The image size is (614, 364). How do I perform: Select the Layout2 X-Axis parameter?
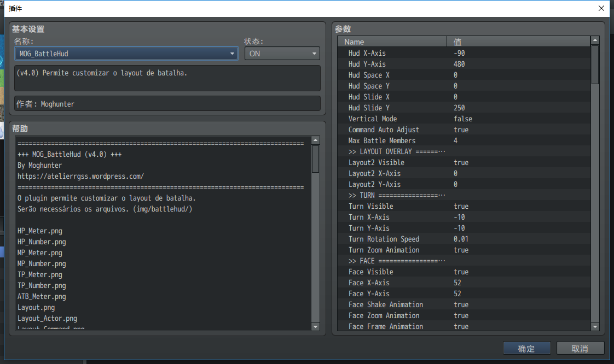click(x=464, y=174)
